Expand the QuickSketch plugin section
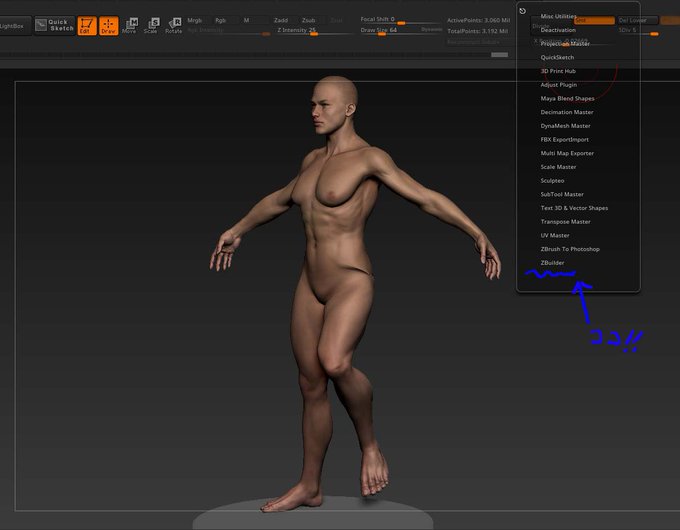Screen dimensions: 680x530 pos(557,57)
